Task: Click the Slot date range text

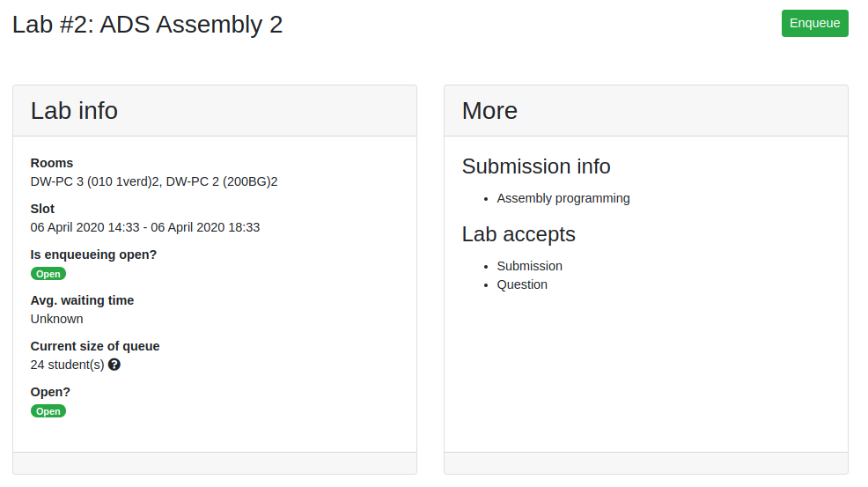Action: [145, 227]
